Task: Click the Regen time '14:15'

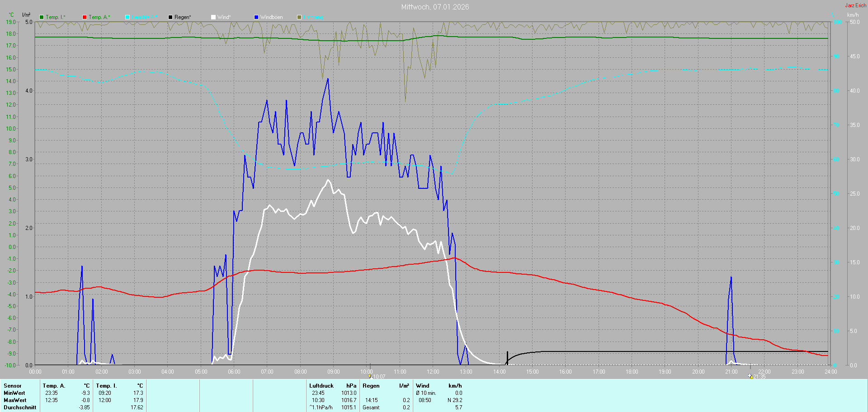Action: coord(372,400)
